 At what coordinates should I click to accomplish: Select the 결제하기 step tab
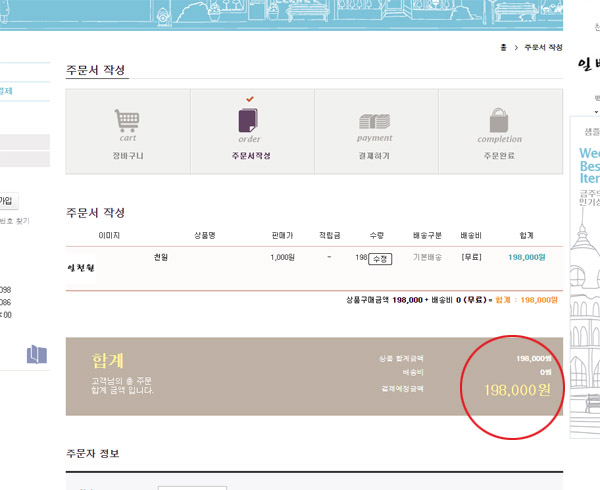click(375, 156)
